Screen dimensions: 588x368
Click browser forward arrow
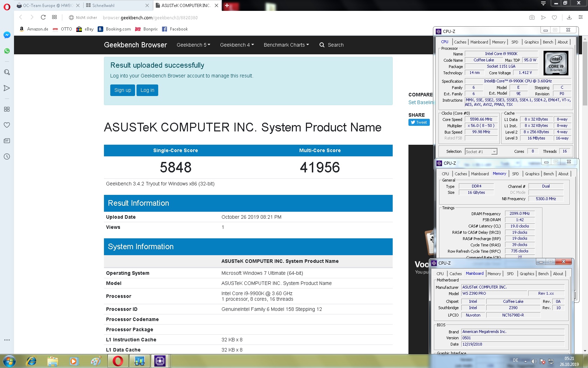pyautogui.click(x=32, y=17)
